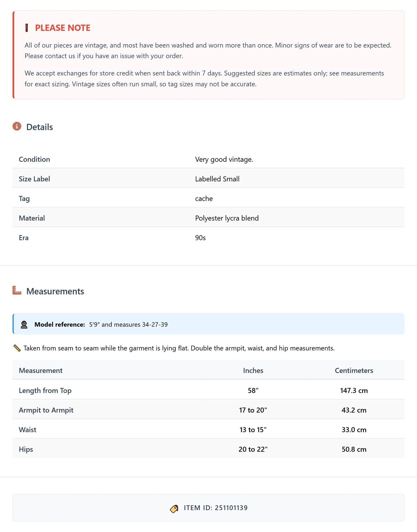Click the Measurements ruler icon
Screen dimensions: 417x532
tap(17, 290)
